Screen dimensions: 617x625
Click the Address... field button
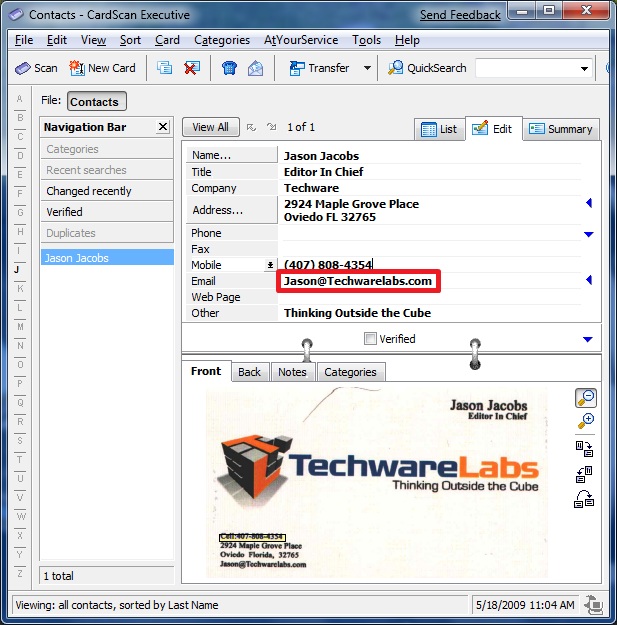pos(232,210)
